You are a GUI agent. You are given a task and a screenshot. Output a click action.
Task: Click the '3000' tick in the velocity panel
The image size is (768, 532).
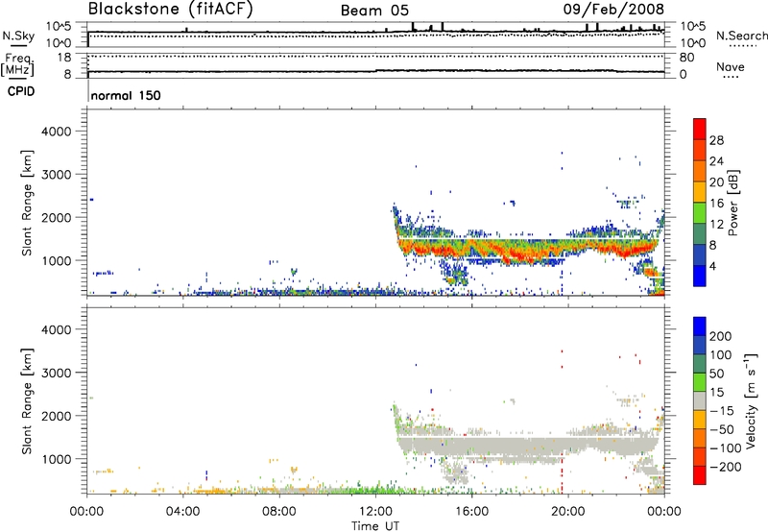tap(57, 373)
